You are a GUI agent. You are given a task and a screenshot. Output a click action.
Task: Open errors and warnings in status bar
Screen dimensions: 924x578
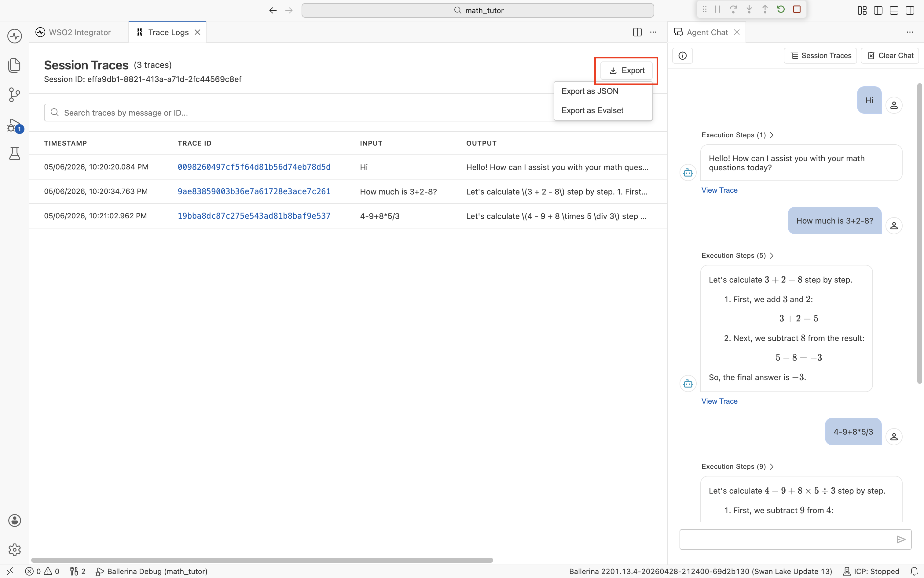pos(42,571)
